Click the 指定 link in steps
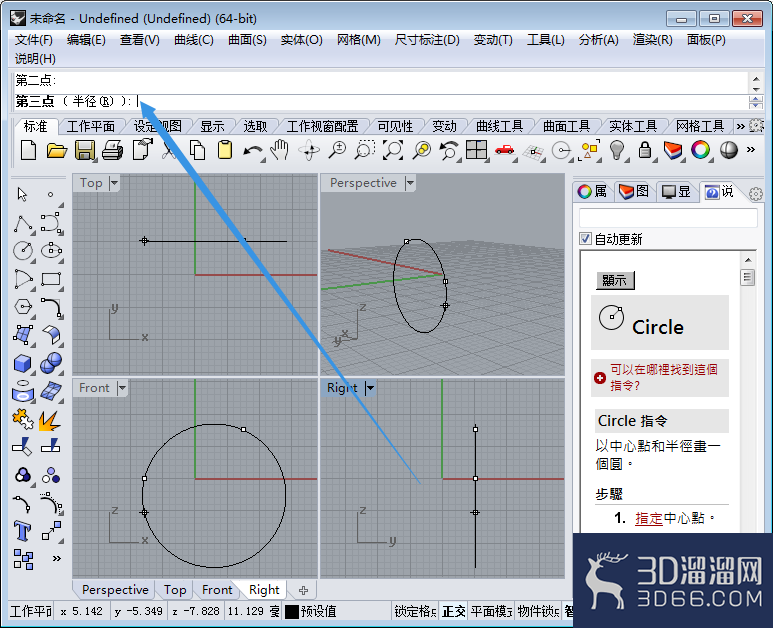Image resolution: width=773 pixels, height=628 pixels. [649, 518]
